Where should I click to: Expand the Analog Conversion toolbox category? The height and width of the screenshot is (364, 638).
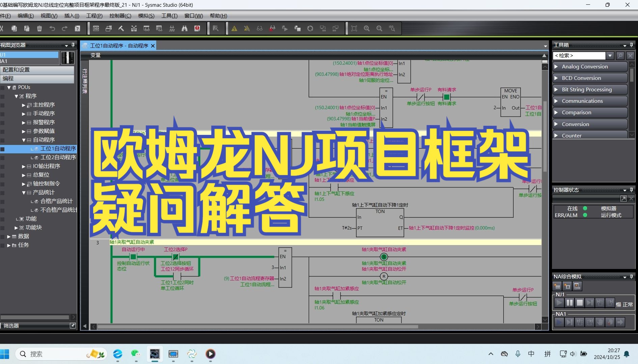click(x=590, y=67)
